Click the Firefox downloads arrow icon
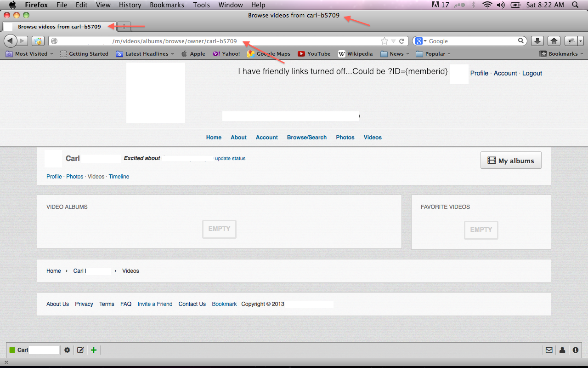 [537, 41]
